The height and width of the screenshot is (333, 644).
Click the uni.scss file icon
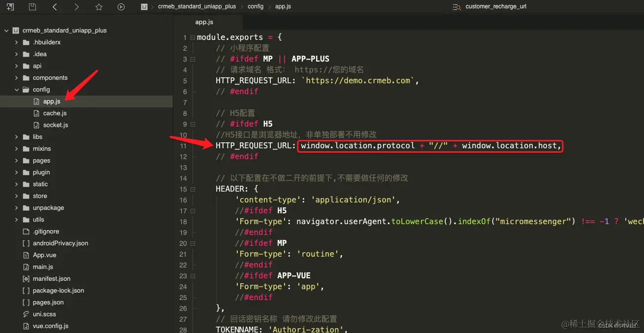[26, 314]
